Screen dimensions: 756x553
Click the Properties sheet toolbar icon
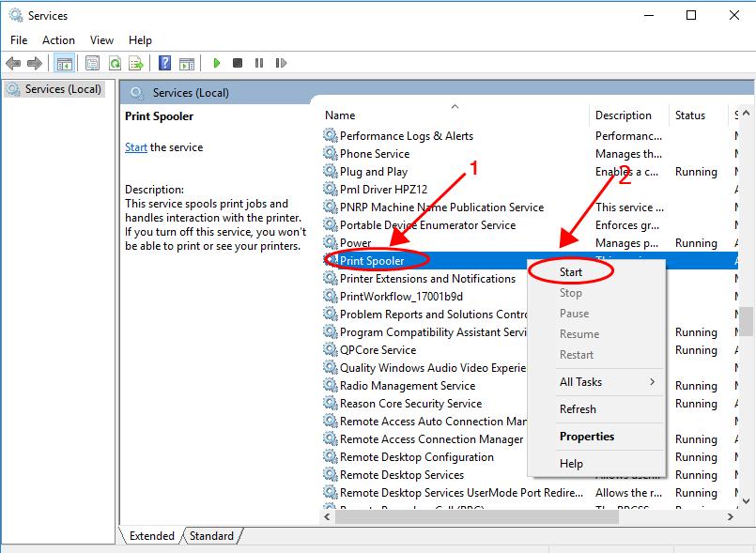92,63
